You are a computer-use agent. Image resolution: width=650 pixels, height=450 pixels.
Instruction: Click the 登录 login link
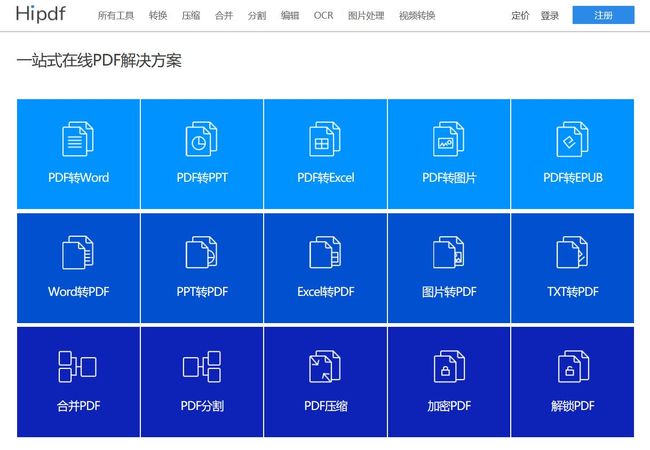tap(550, 16)
